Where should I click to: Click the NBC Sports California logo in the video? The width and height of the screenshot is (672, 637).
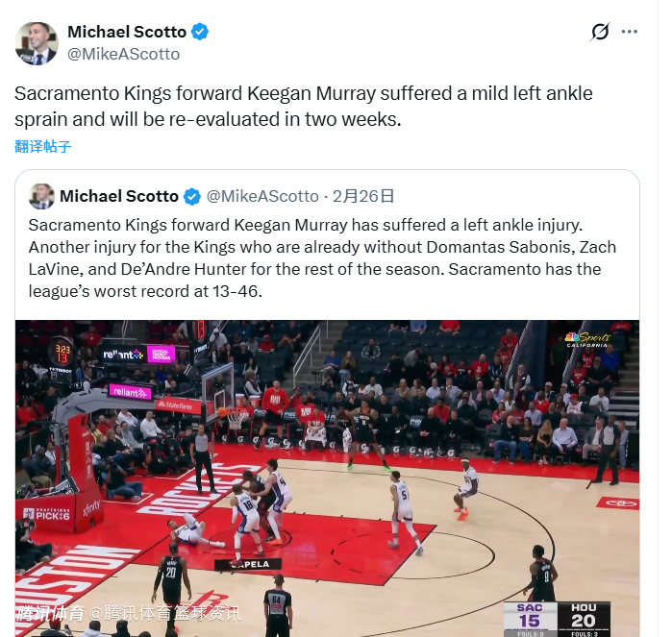(x=587, y=339)
